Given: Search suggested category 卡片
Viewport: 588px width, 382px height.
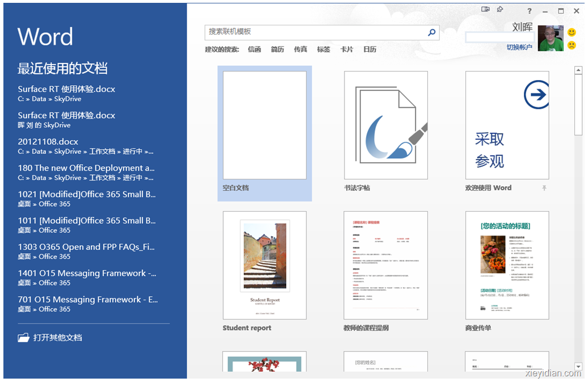Looking at the screenshot, I should click(x=347, y=49).
